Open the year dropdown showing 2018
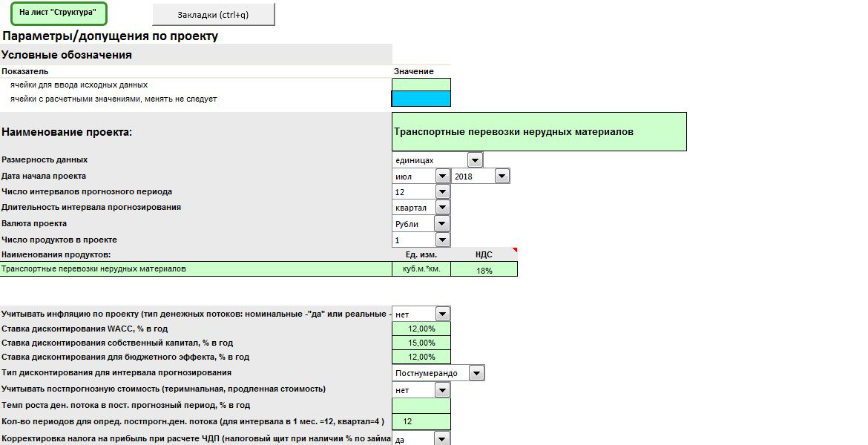The image size is (868, 445). (502, 176)
